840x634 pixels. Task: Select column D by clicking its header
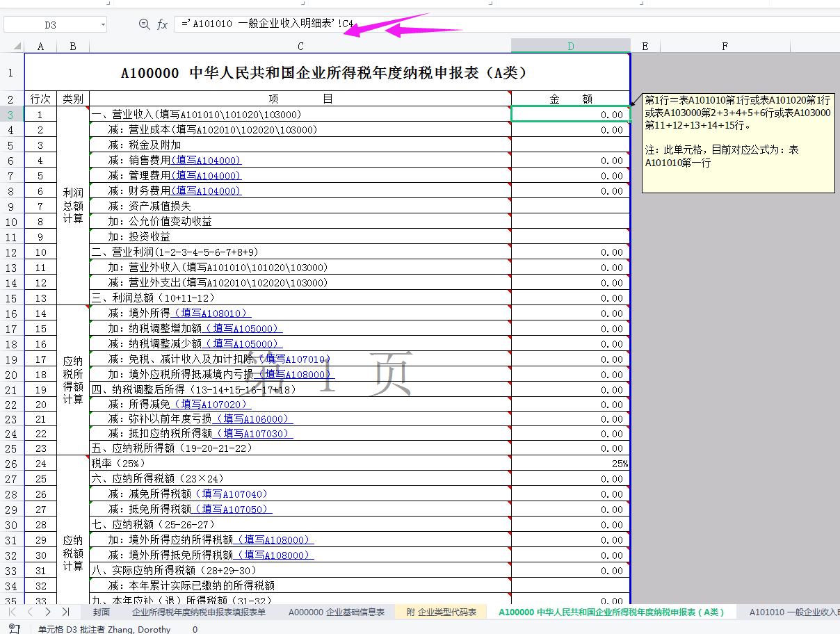pos(570,46)
